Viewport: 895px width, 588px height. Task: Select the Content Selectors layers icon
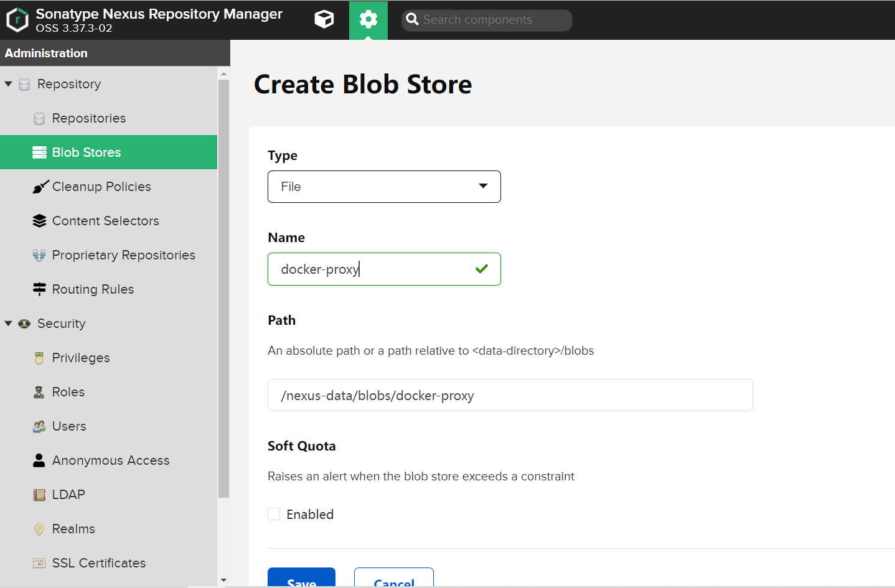(x=39, y=221)
